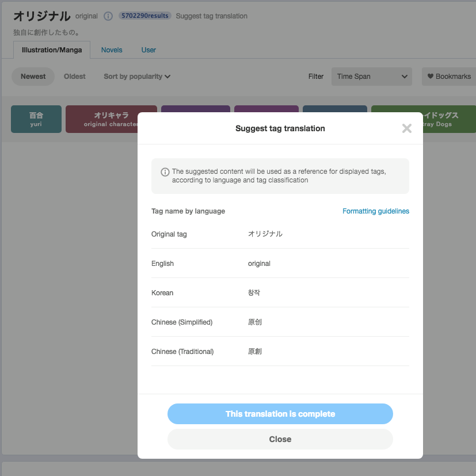Screen dimensions: 476x476
Task: Click the tag description 独自に創作したもの
Action: [47, 32]
